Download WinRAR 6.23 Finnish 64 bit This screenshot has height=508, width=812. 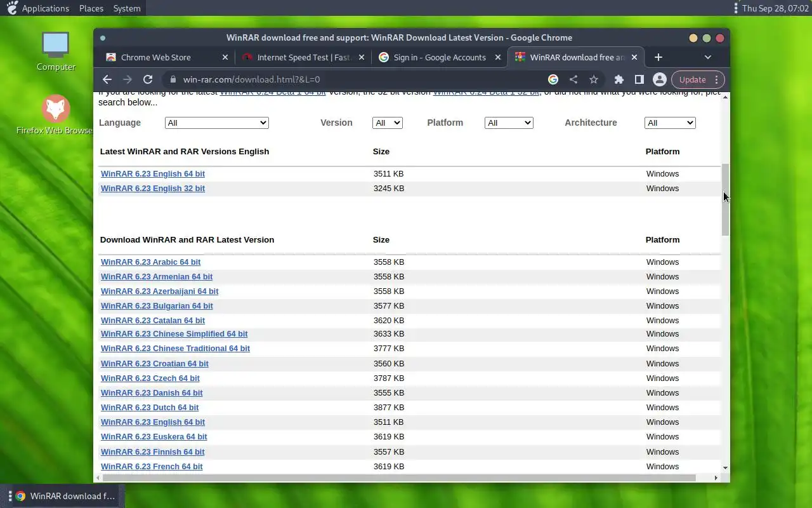(153, 451)
